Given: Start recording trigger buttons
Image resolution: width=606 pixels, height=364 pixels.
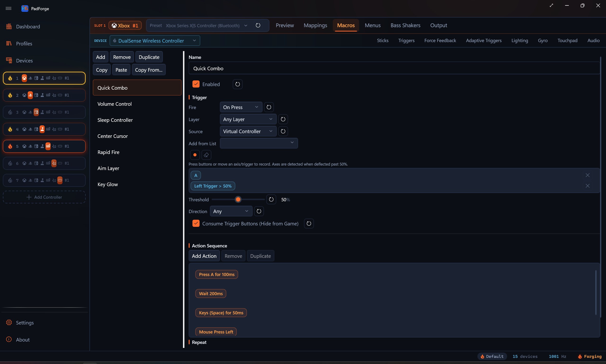Looking at the screenshot, I should [195, 155].
